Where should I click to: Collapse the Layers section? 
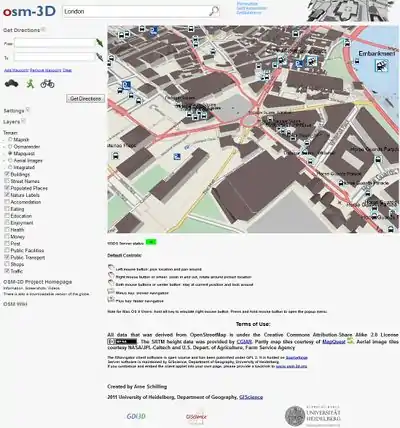point(23,121)
